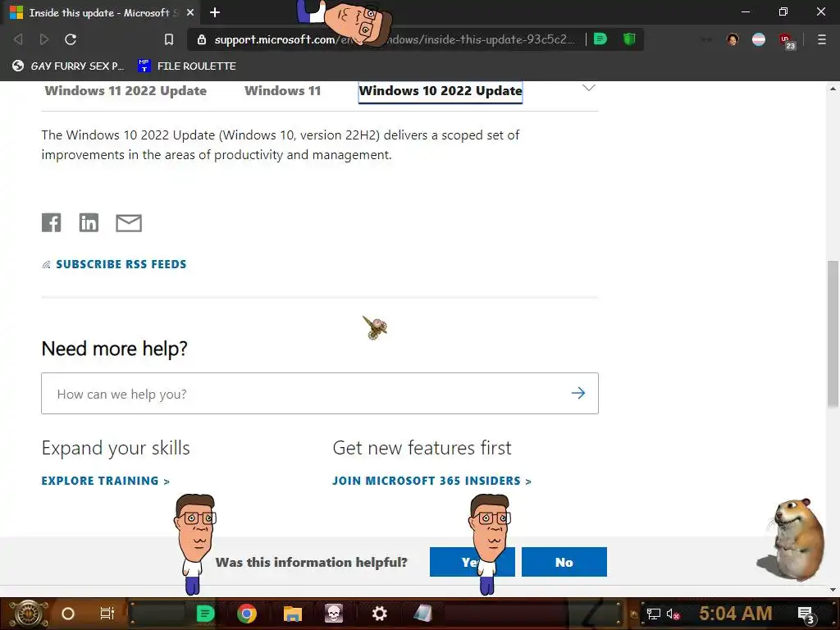Go forward using the browser forward arrow
The width and height of the screenshot is (840, 630).
pyautogui.click(x=44, y=39)
